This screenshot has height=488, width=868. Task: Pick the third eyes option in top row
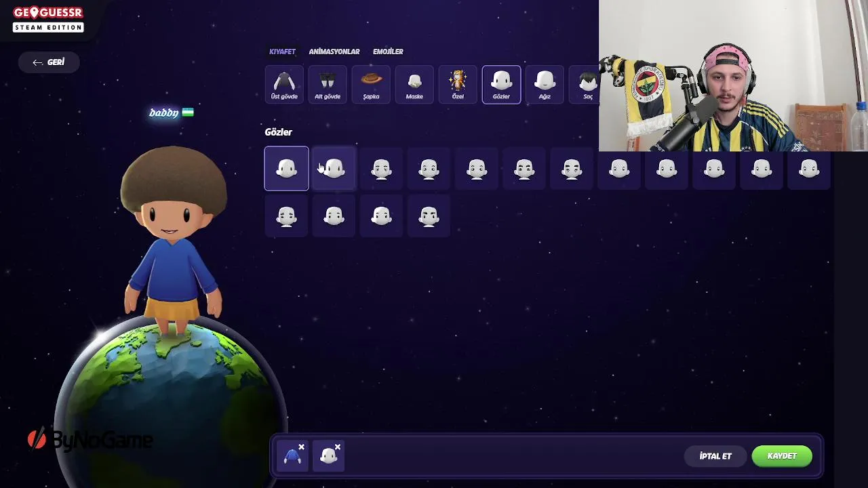381,168
